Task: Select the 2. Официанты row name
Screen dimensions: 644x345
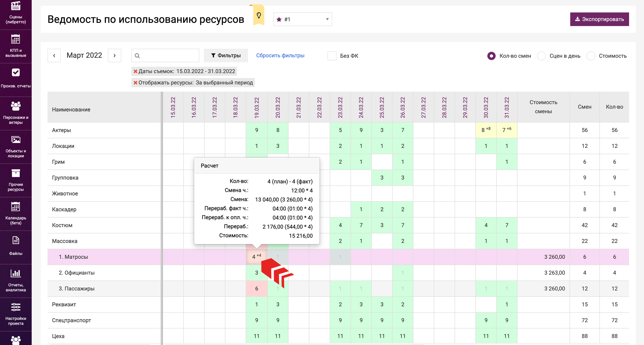Action: 76,273
